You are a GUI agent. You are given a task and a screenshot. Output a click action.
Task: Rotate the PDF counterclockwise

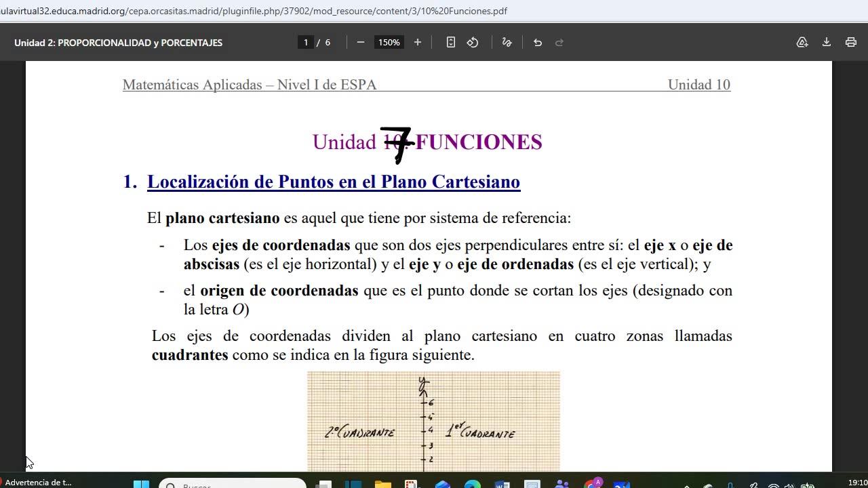(473, 42)
